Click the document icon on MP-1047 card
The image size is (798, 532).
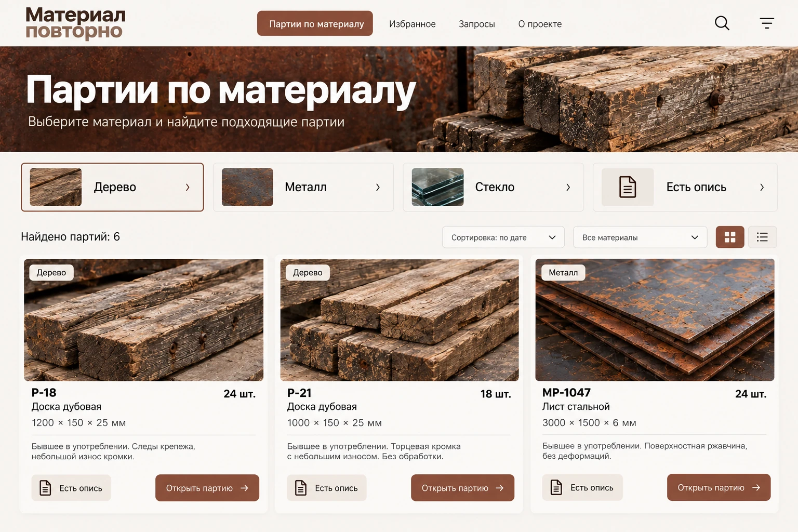(x=556, y=487)
